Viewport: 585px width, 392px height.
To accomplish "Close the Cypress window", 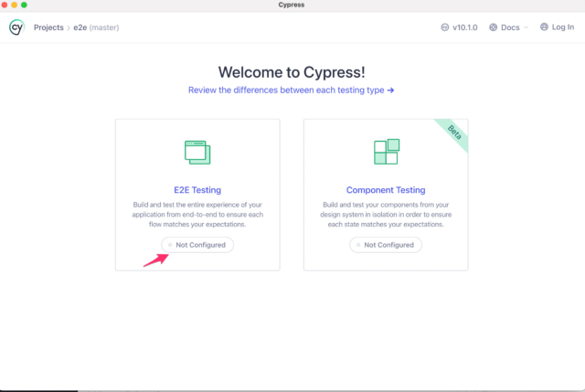I will 5,5.
